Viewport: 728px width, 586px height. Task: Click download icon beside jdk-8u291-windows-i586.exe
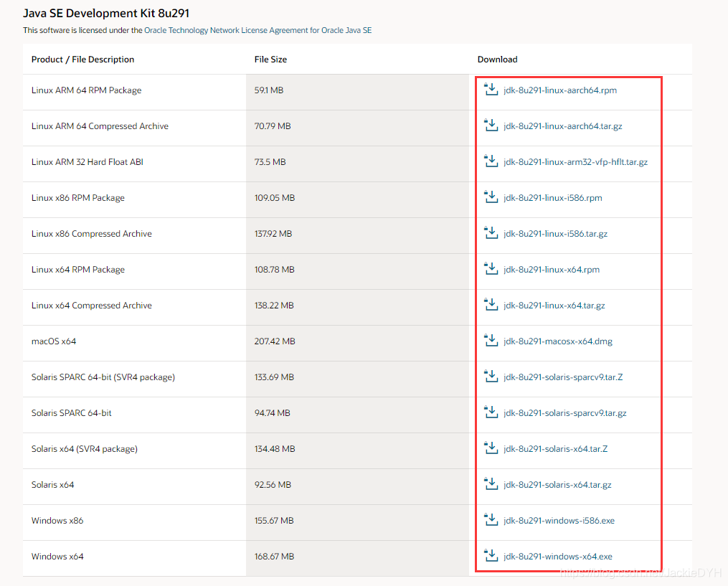pos(491,519)
